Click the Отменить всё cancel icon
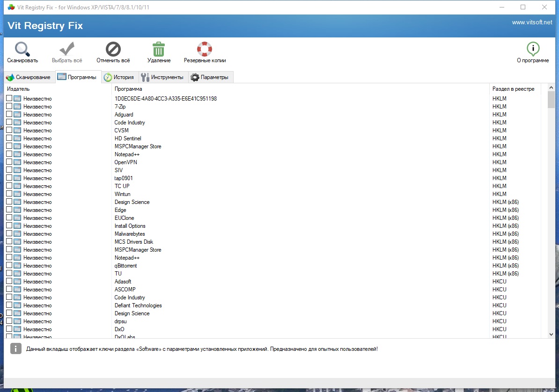Image resolution: width=559 pixels, height=392 pixels. point(113,49)
